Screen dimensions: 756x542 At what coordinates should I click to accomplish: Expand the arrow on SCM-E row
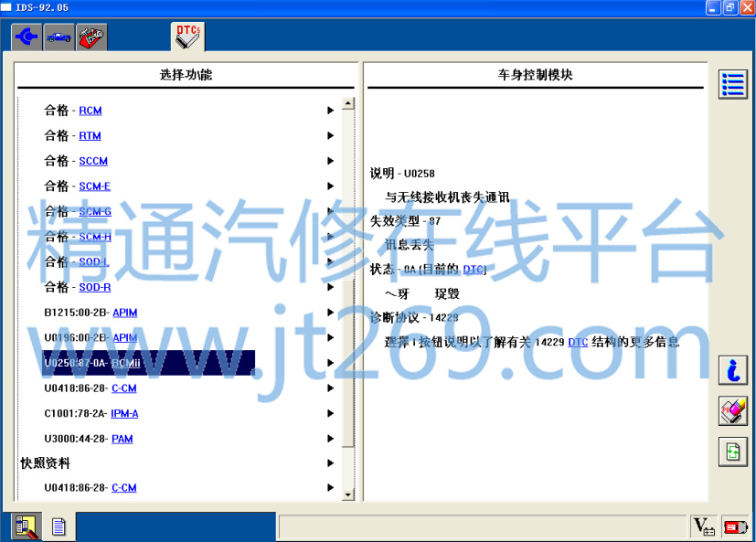tap(330, 186)
